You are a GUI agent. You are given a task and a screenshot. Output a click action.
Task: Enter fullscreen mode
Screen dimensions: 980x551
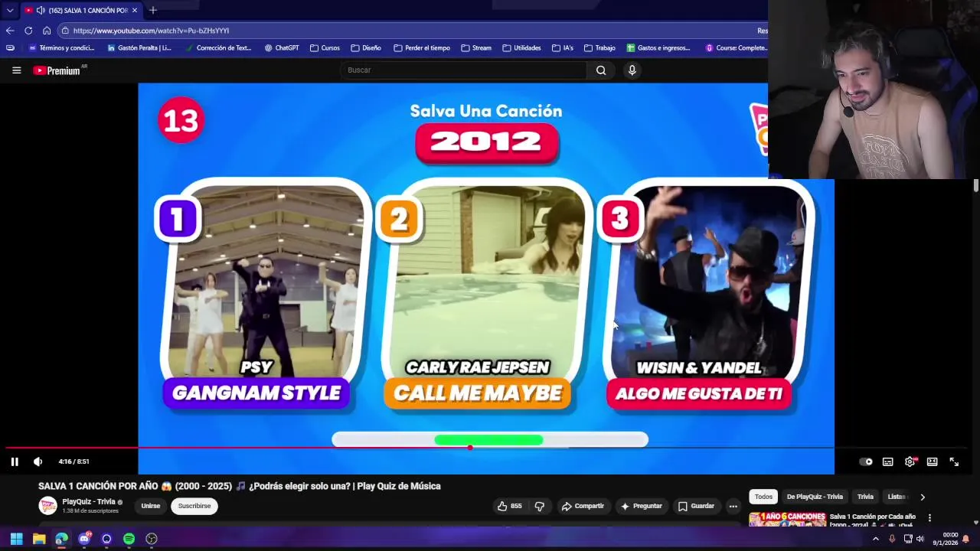click(954, 461)
